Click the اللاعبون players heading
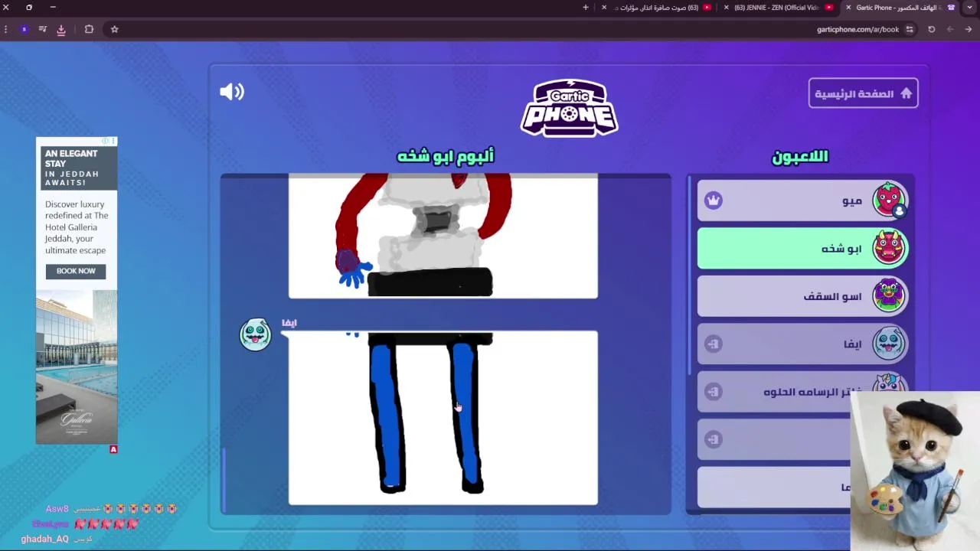Screen dimensions: 980x551 click(x=799, y=156)
